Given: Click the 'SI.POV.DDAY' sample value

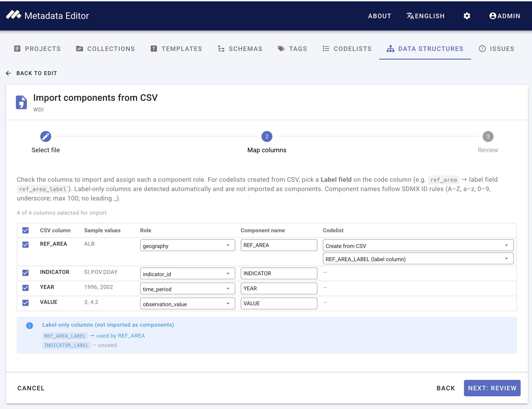Looking at the screenshot, I should [101, 272].
